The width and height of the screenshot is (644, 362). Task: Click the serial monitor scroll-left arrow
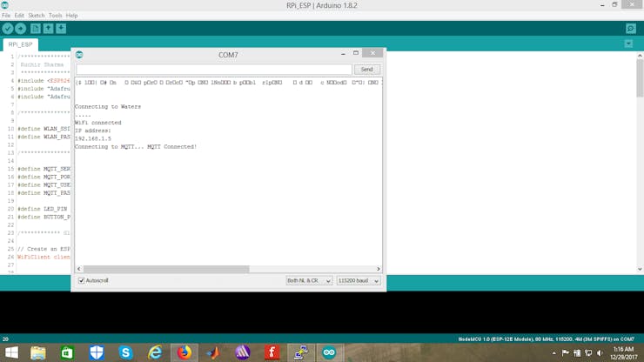79,269
